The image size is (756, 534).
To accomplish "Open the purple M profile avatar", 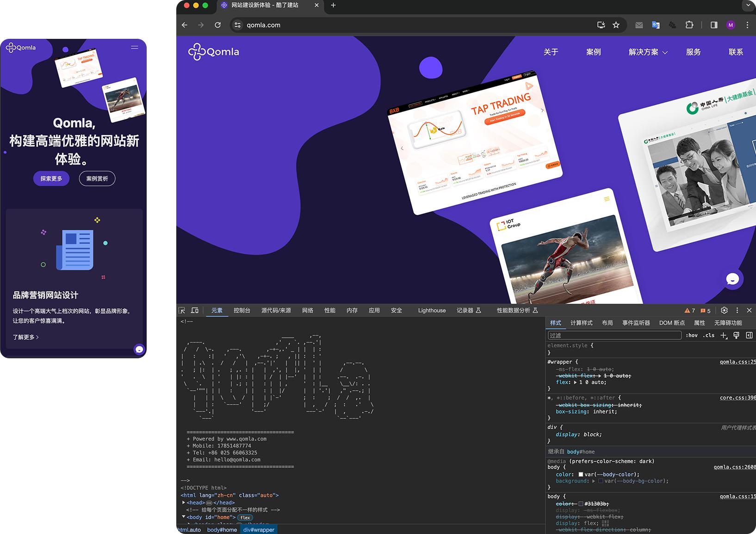I will (731, 25).
